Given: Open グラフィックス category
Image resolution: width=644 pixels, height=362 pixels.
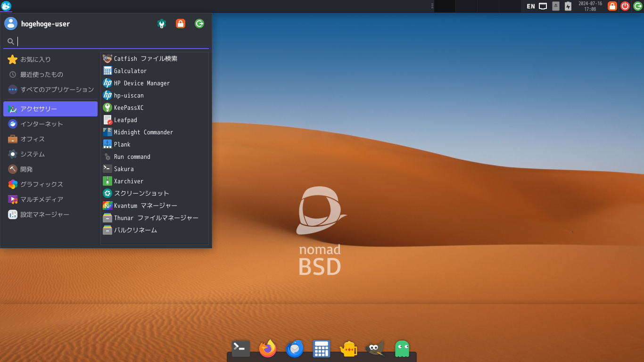Looking at the screenshot, I should 50,184.
